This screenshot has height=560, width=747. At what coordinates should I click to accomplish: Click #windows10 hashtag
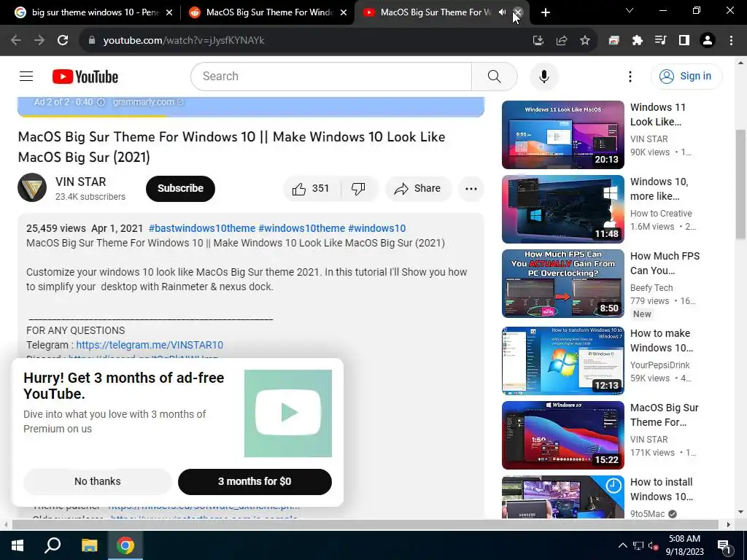377,228
